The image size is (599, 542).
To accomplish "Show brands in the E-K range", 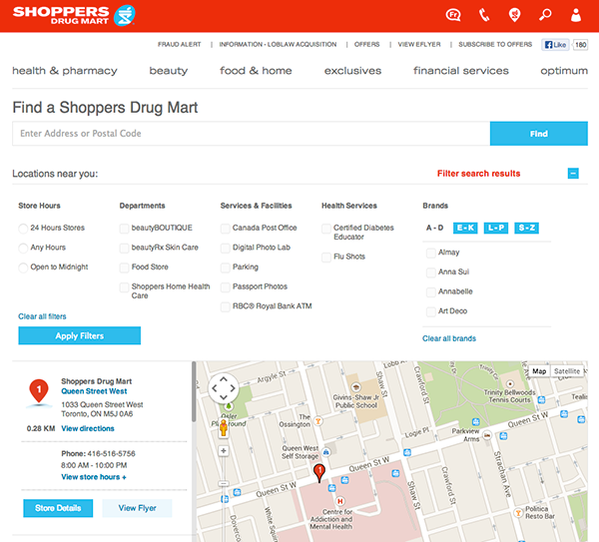I will click(465, 228).
